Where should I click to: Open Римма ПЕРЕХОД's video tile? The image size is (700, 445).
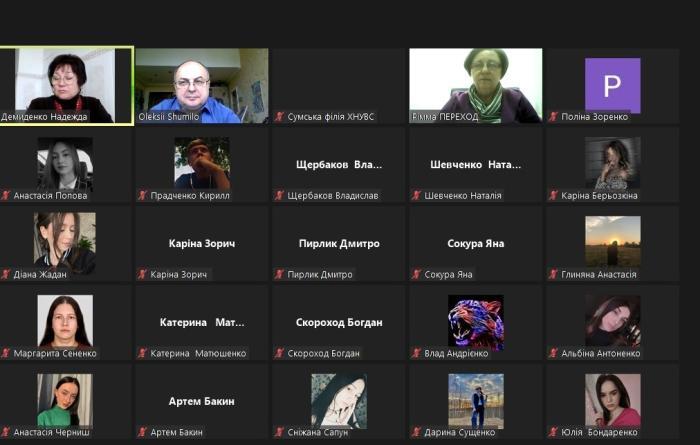[476, 85]
